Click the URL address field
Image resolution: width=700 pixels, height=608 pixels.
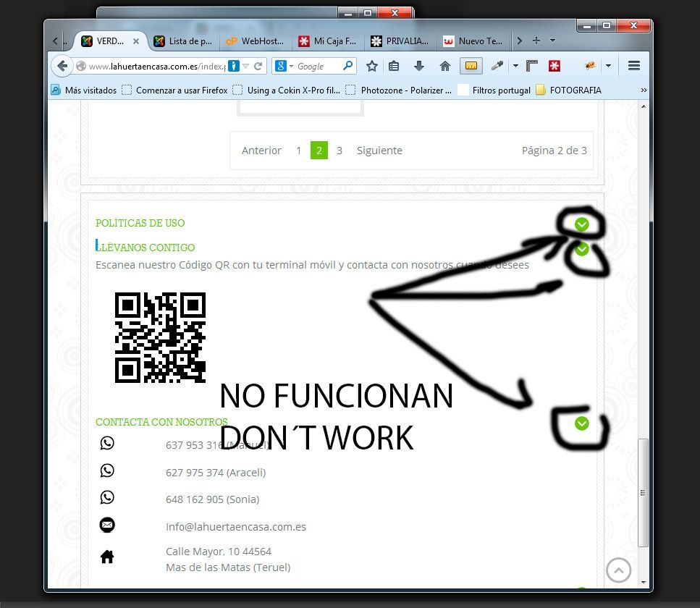point(156,66)
